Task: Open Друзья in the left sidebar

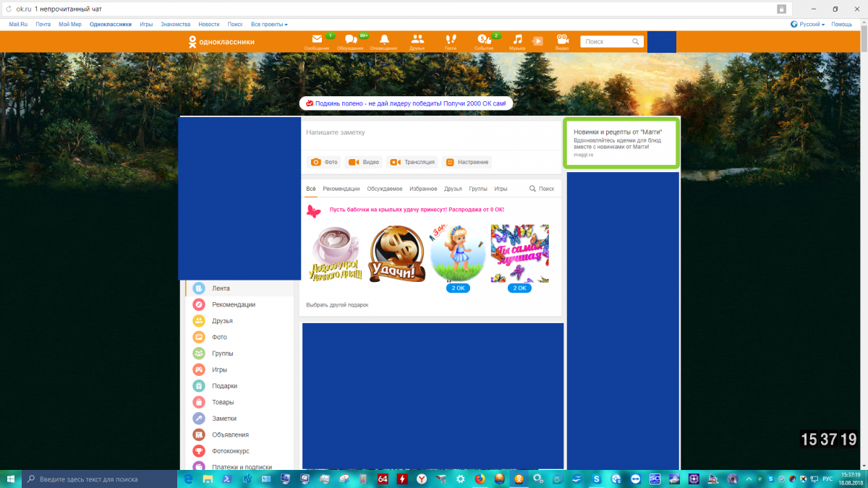Action: point(239,321)
